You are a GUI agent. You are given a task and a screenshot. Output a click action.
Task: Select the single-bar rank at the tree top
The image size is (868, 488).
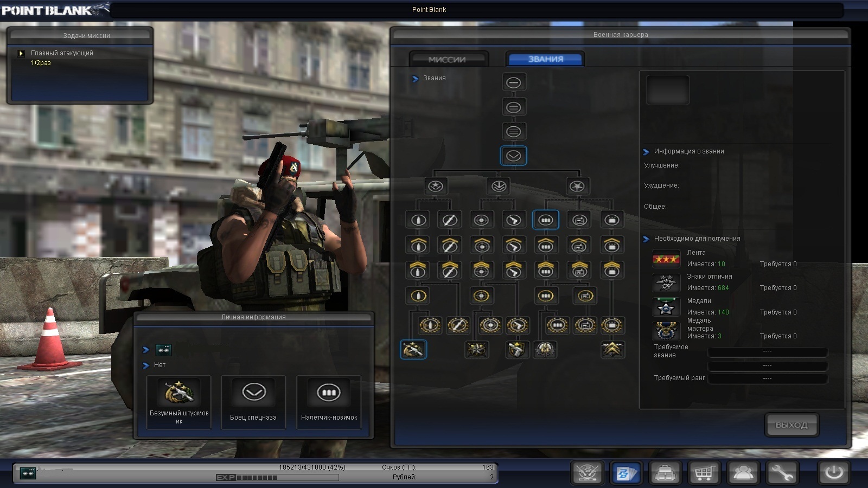(x=513, y=82)
